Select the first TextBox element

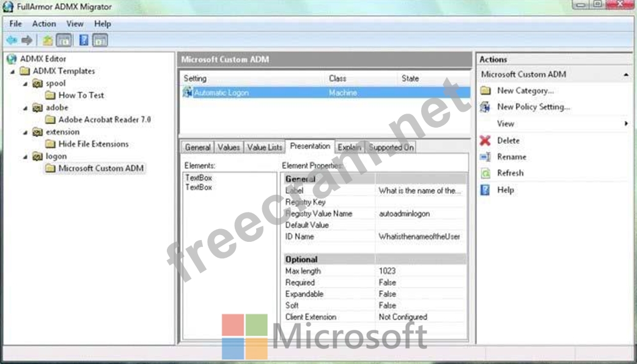tap(199, 178)
